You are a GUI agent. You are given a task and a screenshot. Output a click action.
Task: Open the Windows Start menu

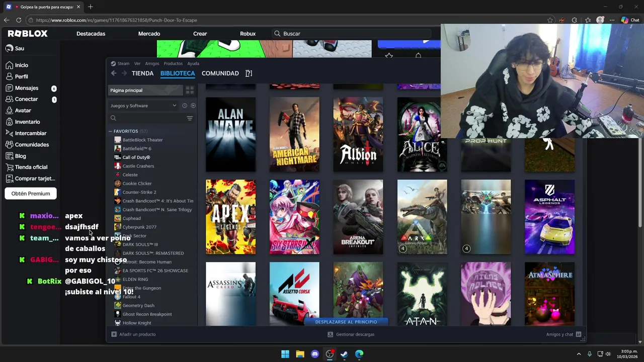(285, 354)
